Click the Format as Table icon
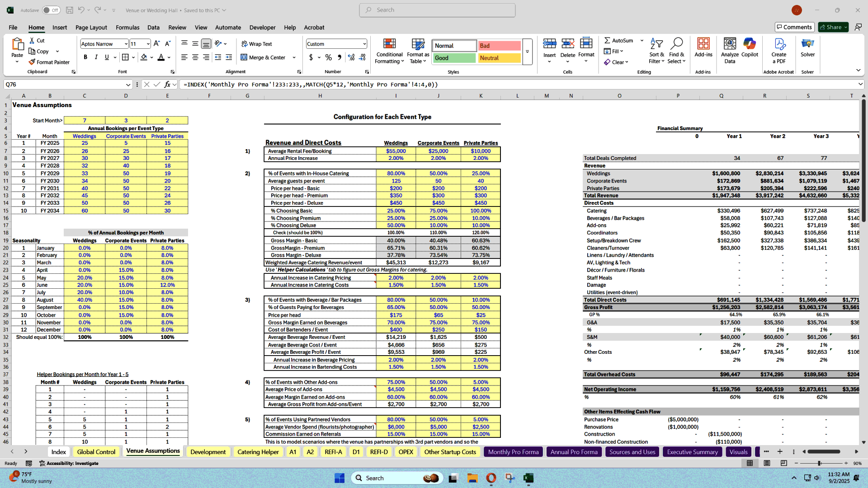Screen dimensions: 868x488 418,44
